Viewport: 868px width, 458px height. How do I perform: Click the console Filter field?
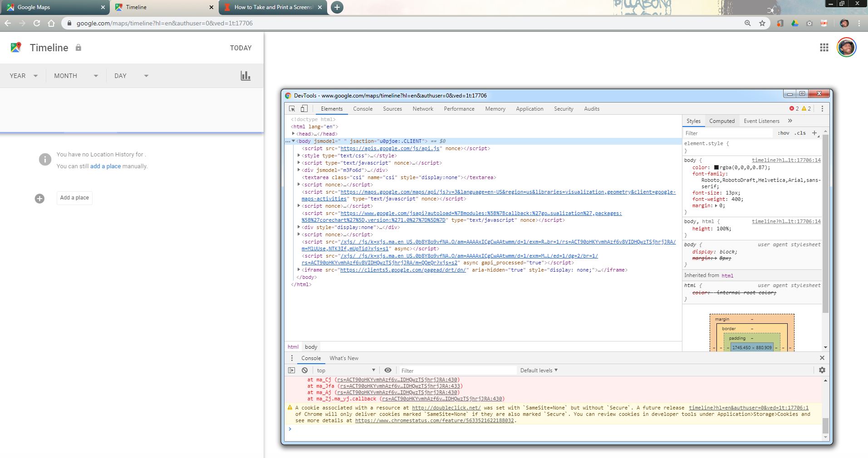pyautogui.click(x=457, y=370)
